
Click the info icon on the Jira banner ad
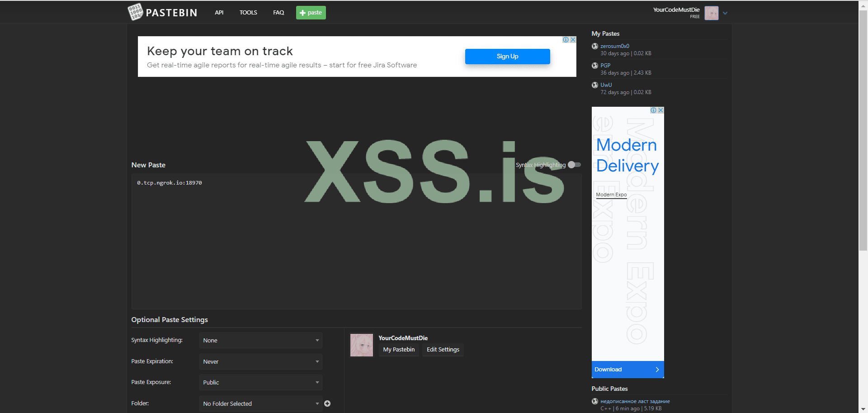[566, 40]
